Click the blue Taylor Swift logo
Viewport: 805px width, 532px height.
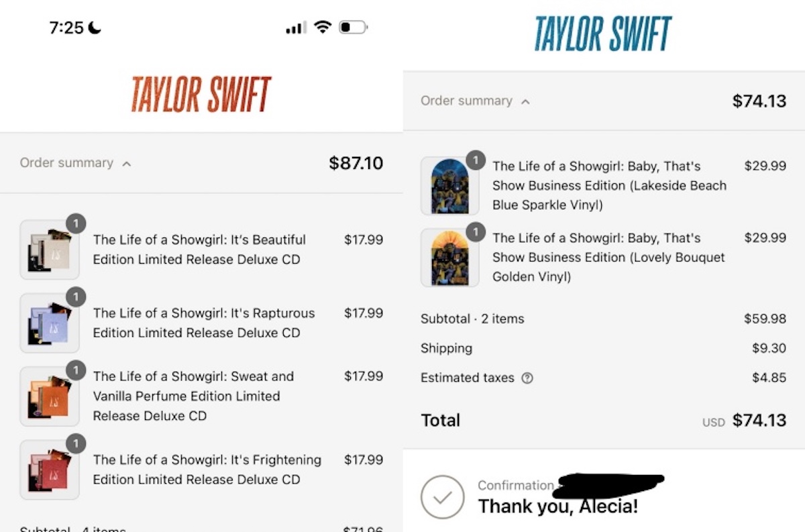click(x=602, y=34)
